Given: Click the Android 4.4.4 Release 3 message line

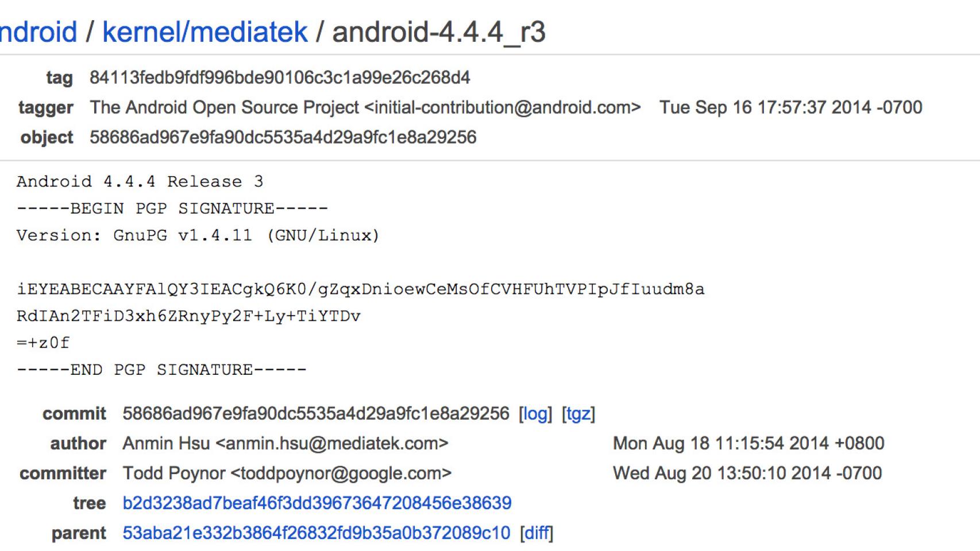Looking at the screenshot, I should (140, 182).
